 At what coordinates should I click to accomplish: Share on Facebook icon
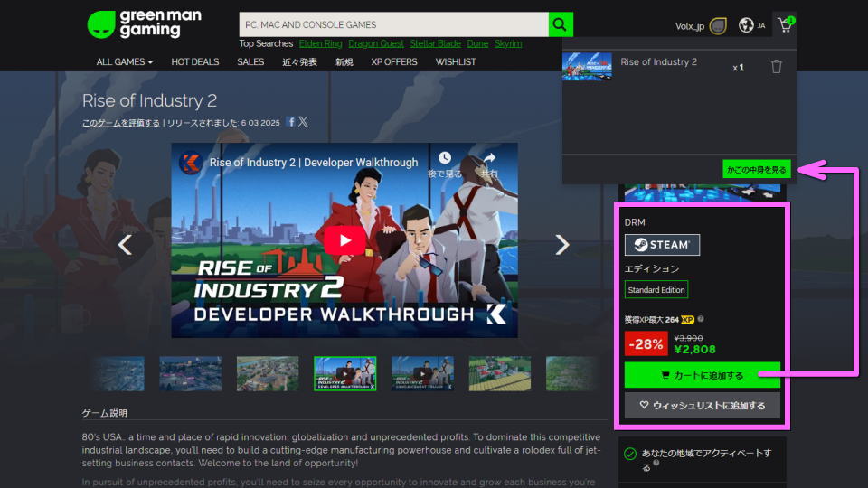(291, 122)
